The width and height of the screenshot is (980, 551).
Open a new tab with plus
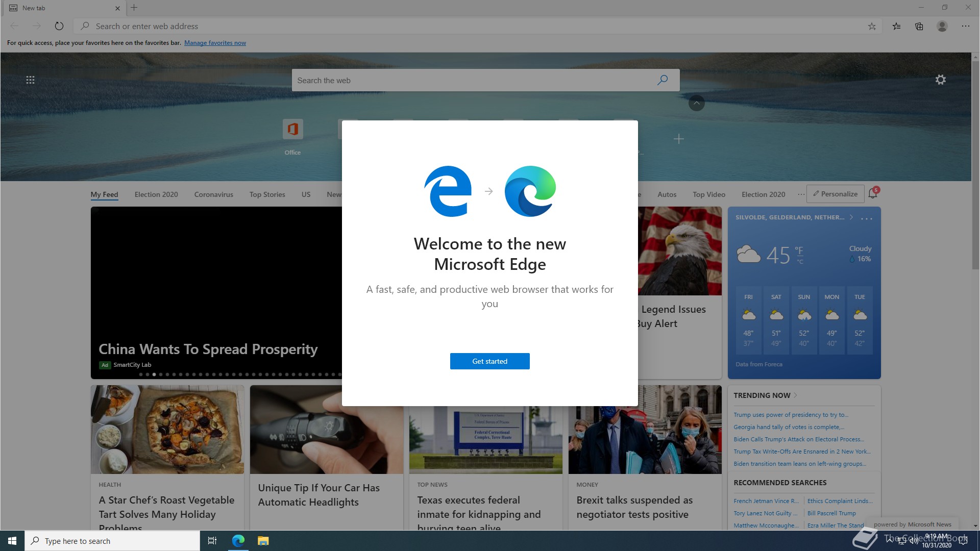point(134,8)
